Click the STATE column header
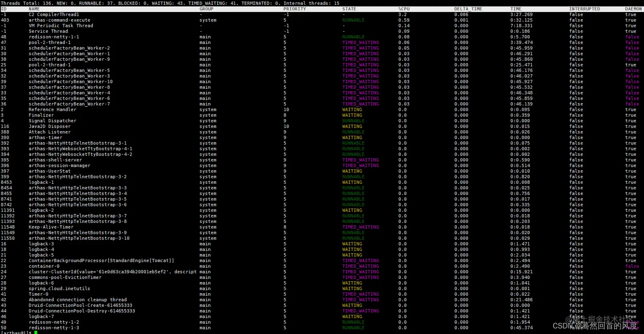 349,9
